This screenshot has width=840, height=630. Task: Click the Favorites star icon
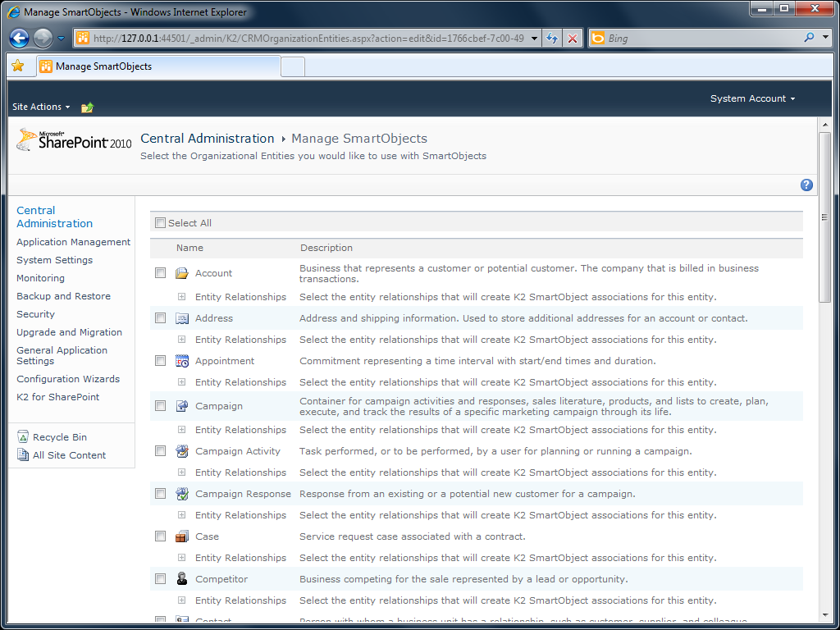click(x=18, y=66)
